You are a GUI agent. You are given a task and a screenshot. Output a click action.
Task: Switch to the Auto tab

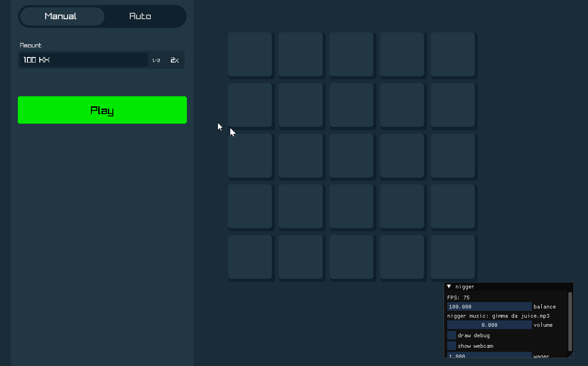(140, 16)
